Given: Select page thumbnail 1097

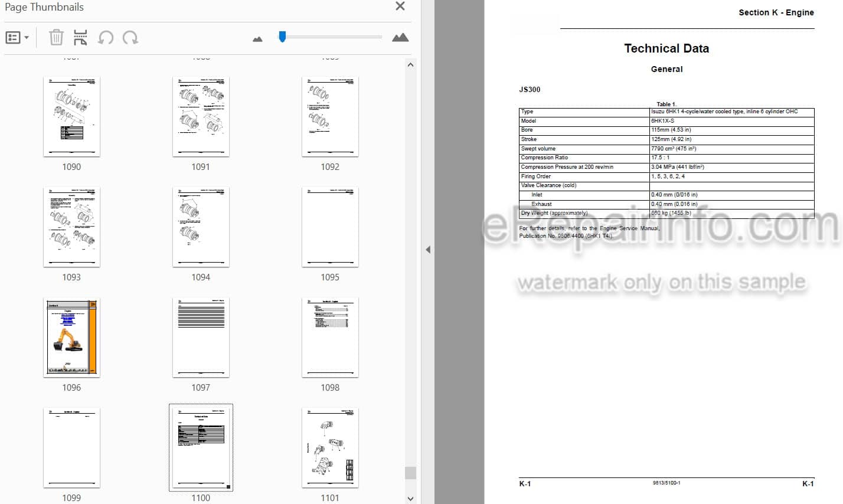Looking at the screenshot, I should [201, 338].
